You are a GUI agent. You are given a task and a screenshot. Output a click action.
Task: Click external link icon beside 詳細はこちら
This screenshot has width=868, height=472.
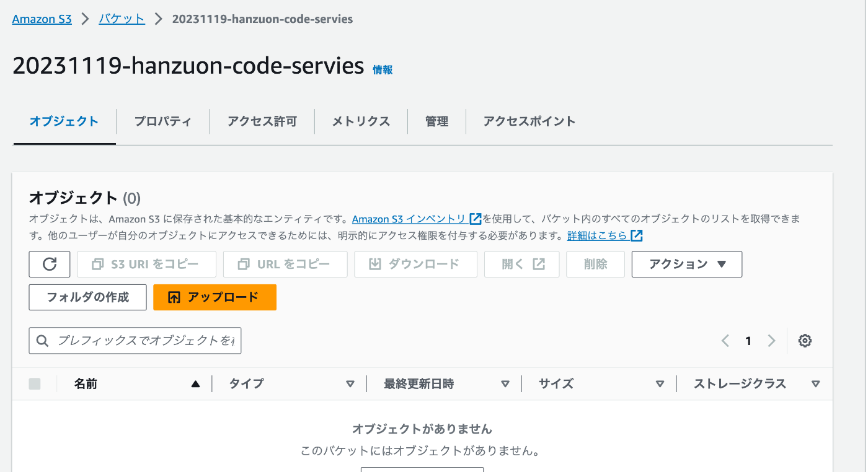click(x=637, y=235)
